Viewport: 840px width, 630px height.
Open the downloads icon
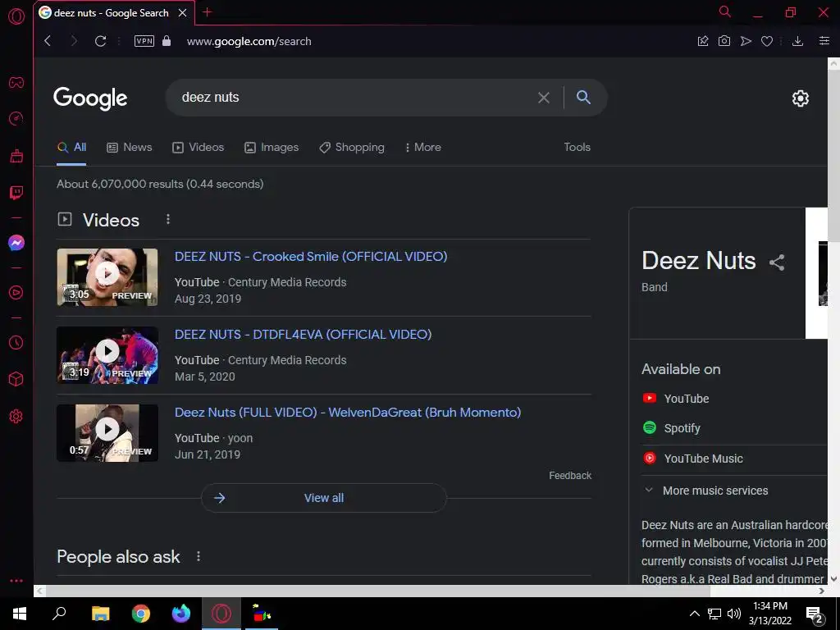click(x=797, y=41)
